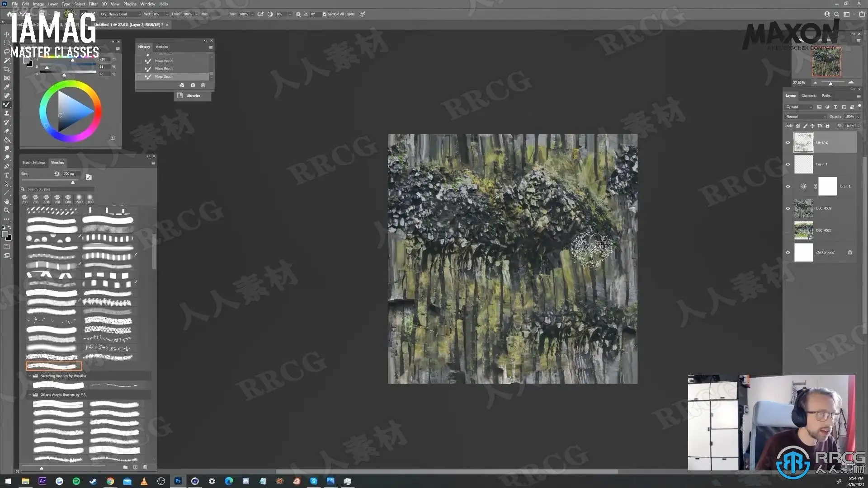This screenshot has height=488, width=868.
Task: Open Spotify from the taskbar
Action: (x=76, y=481)
